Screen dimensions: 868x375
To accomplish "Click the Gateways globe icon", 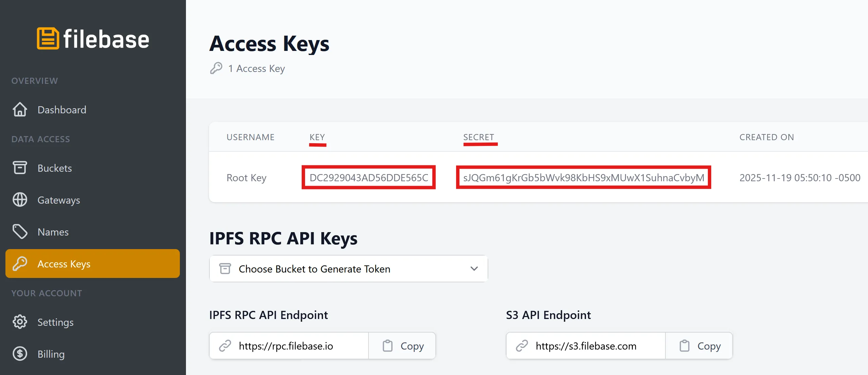I will click(x=20, y=200).
